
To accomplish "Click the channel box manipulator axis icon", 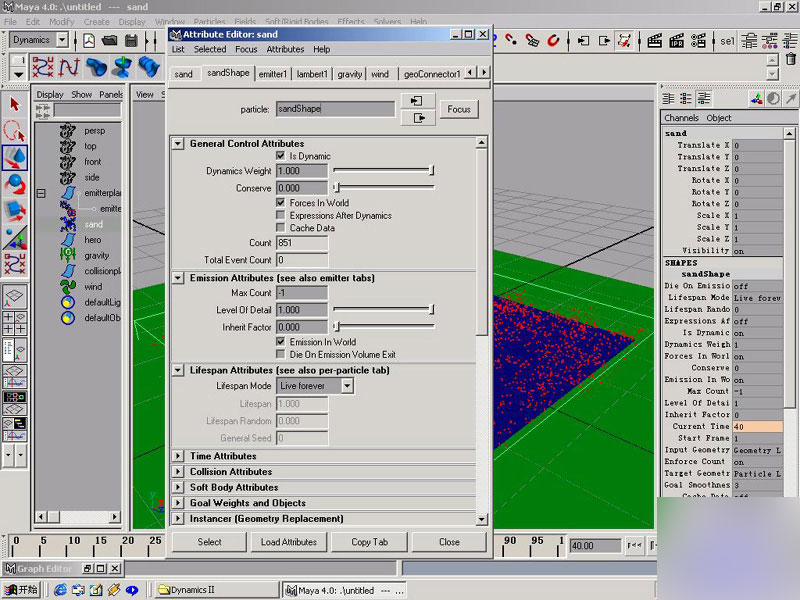I will 756,98.
